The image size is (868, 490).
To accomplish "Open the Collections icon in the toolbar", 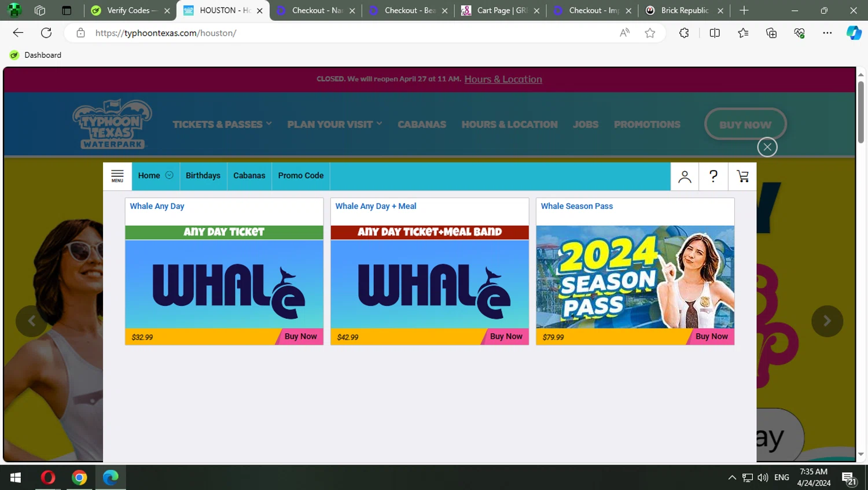I will coord(771,33).
